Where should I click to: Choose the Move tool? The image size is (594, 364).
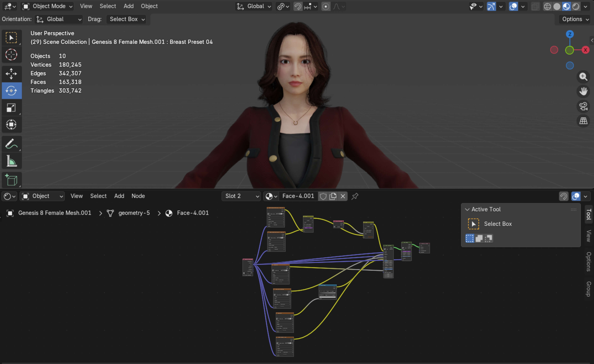point(11,74)
